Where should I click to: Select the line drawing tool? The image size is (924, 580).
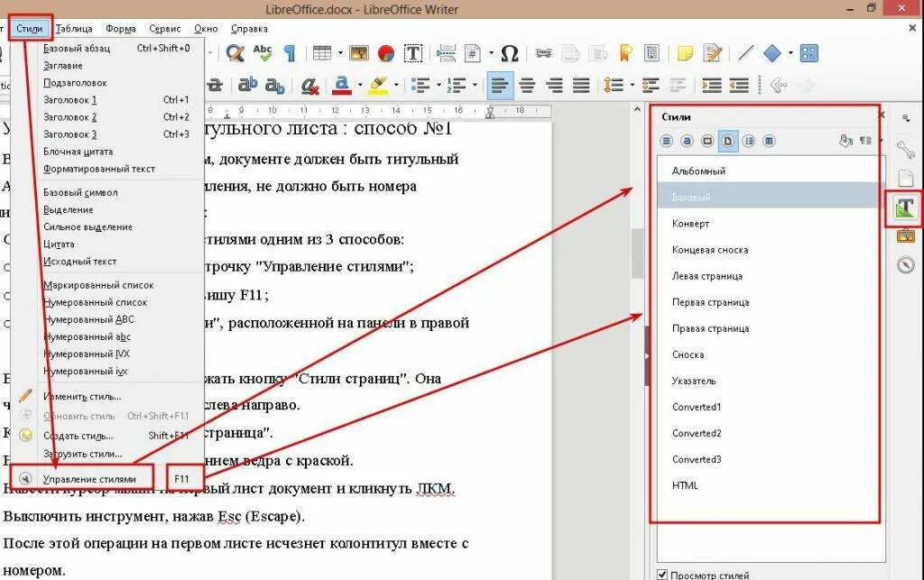745,53
